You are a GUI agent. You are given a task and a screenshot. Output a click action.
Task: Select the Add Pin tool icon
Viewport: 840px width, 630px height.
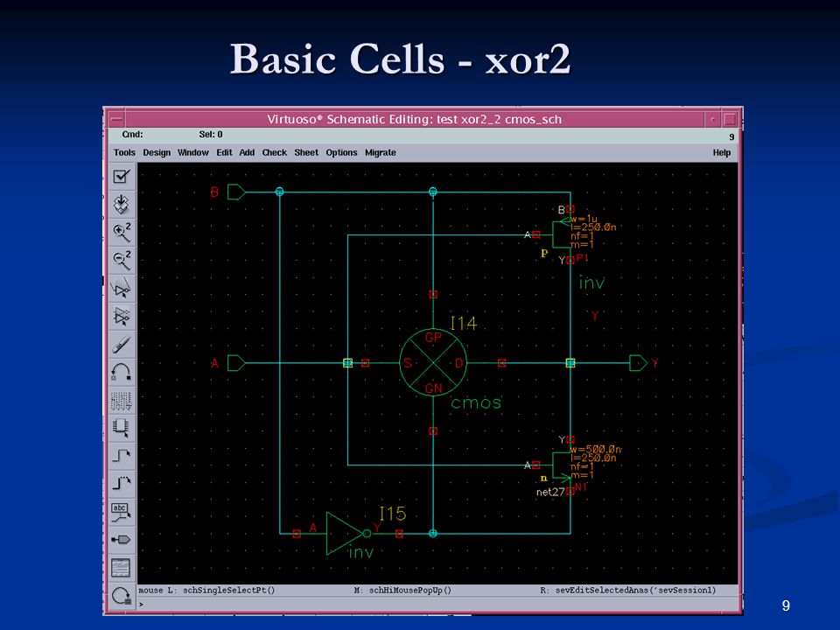pyautogui.click(x=122, y=540)
